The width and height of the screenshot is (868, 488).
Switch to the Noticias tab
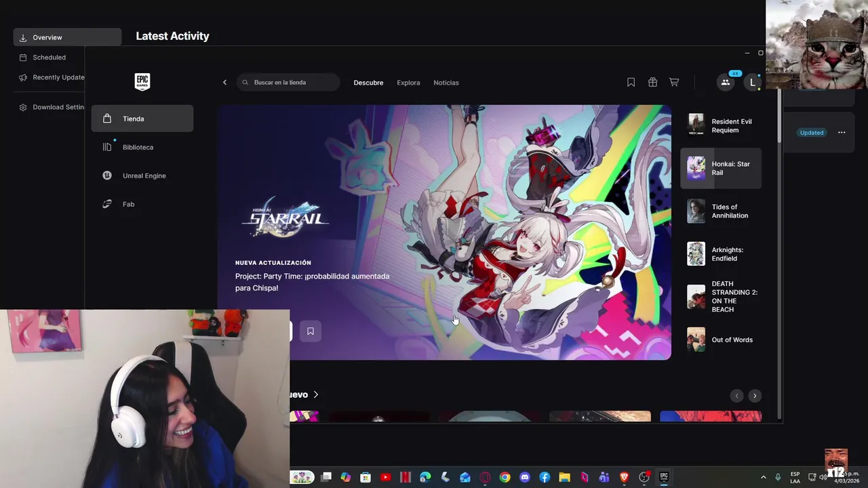tap(446, 83)
